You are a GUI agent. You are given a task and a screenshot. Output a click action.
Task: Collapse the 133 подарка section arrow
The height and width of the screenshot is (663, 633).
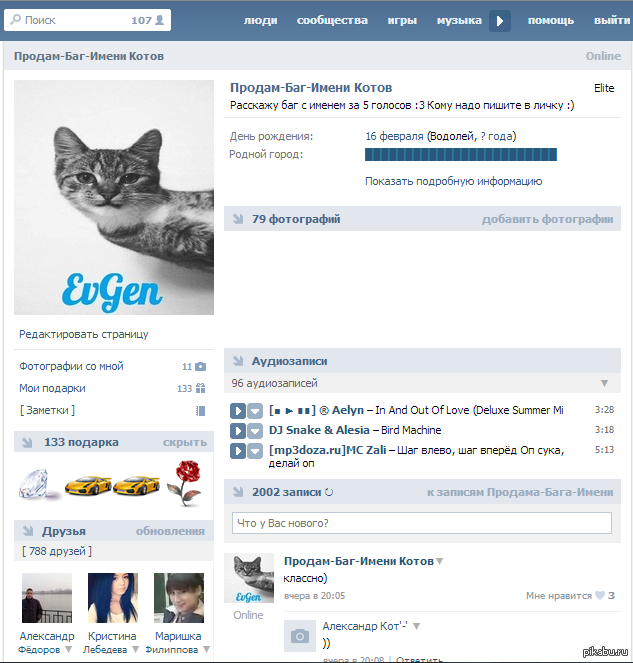(x=27, y=442)
